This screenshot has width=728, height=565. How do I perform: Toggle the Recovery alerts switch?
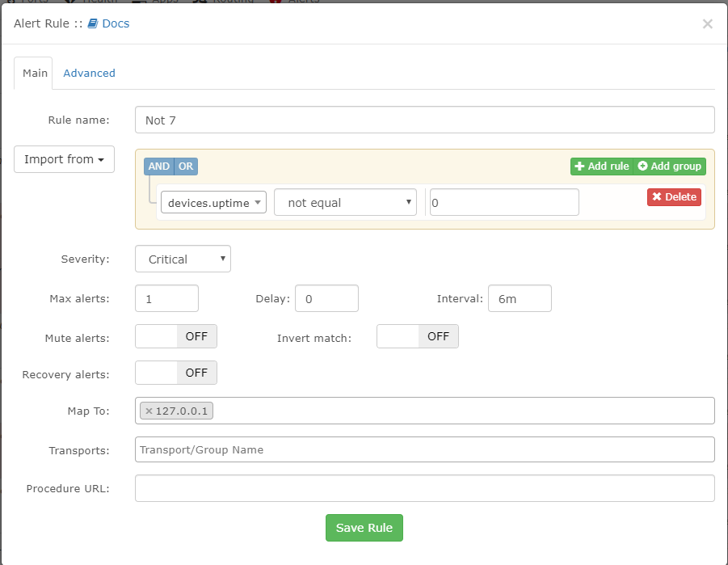click(x=176, y=373)
